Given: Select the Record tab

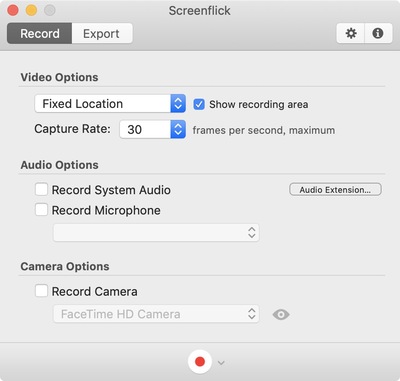Looking at the screenshot, I should [x=40, y=33].
